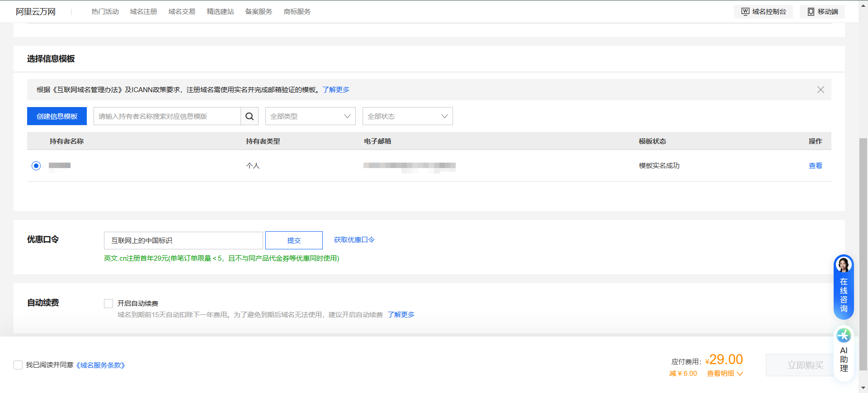
Task: Open the 域名注册 menu item
Action: pyautogui.click(x=143, y=12)
